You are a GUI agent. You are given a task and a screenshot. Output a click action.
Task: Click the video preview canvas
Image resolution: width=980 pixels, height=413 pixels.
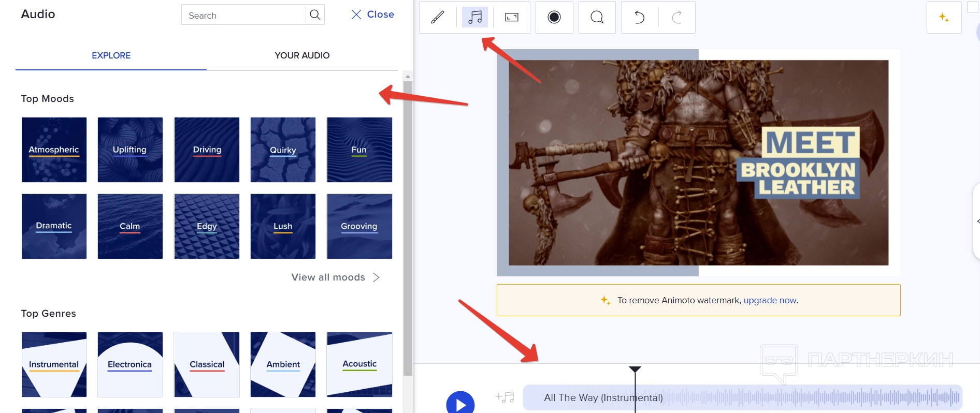pos(698,163)
